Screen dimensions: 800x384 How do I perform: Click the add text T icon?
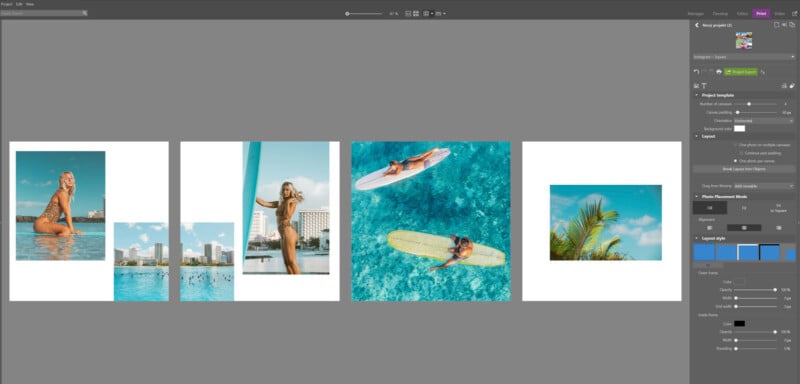(704, 86)
